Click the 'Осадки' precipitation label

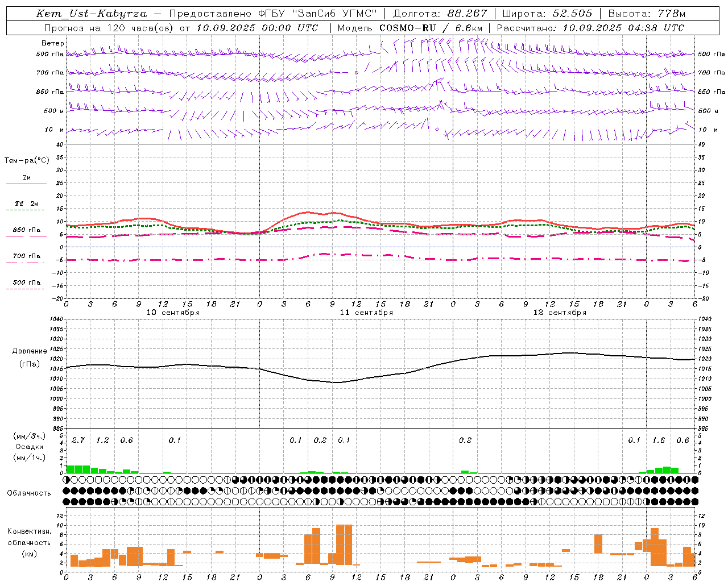(x=29, y=447)
